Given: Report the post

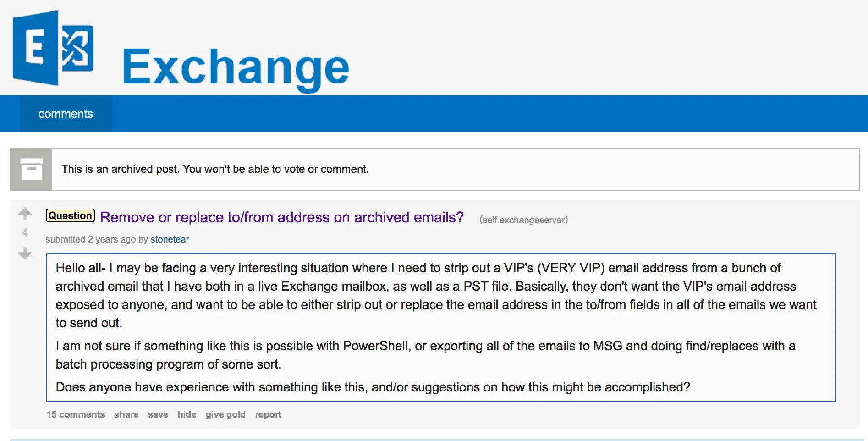Looking at the screenshot, I should (268, 414).
